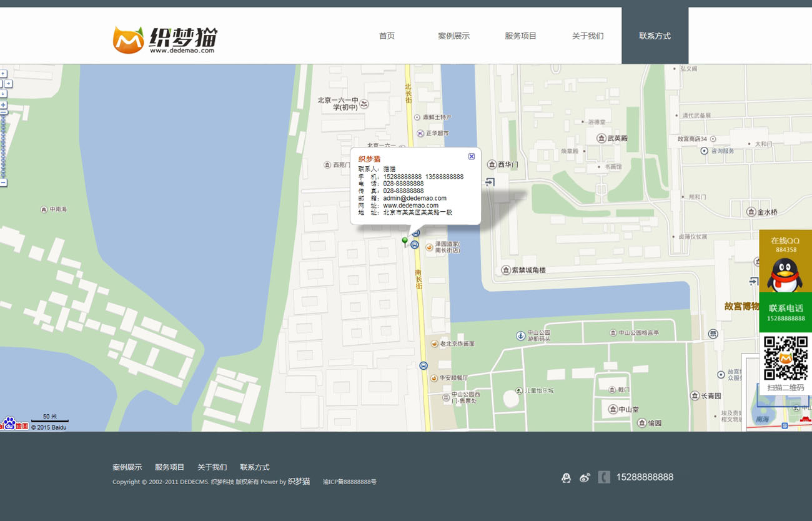Click the 织梦猫 site logo
This screenshot has width=812, height=521.
[x=165, y=40]
